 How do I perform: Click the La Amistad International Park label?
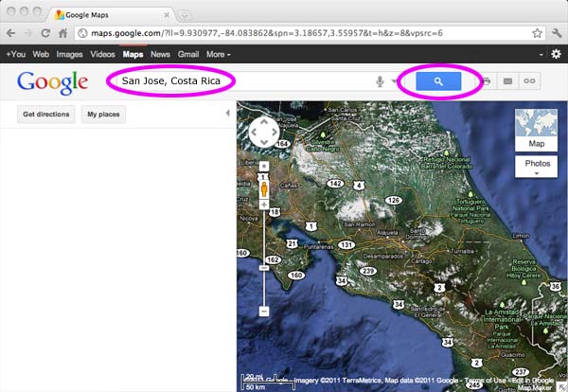click(x=502, y=319)
